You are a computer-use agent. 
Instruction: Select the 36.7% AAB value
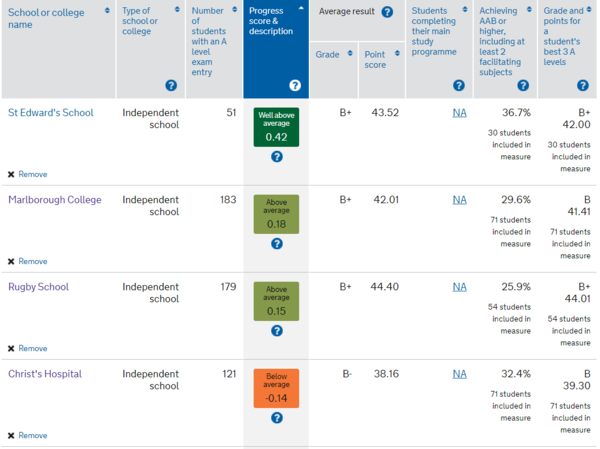point(516,113)
